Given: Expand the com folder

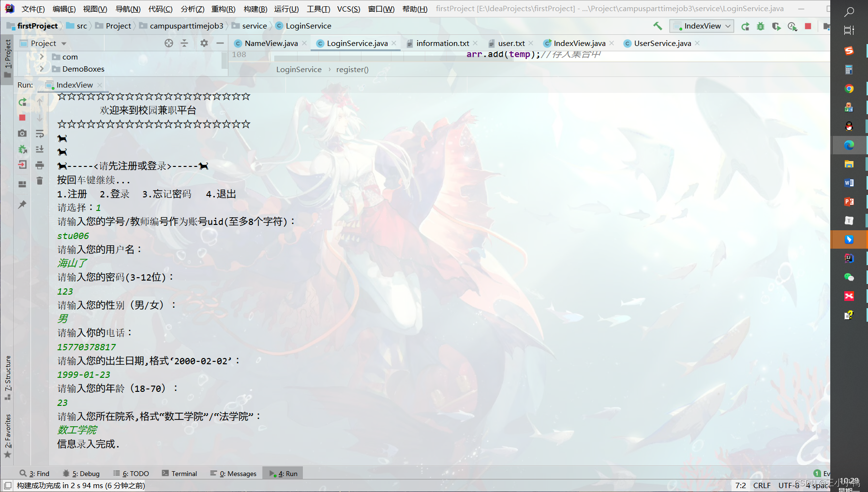Looking at the screenshot, I should [42, 57].
